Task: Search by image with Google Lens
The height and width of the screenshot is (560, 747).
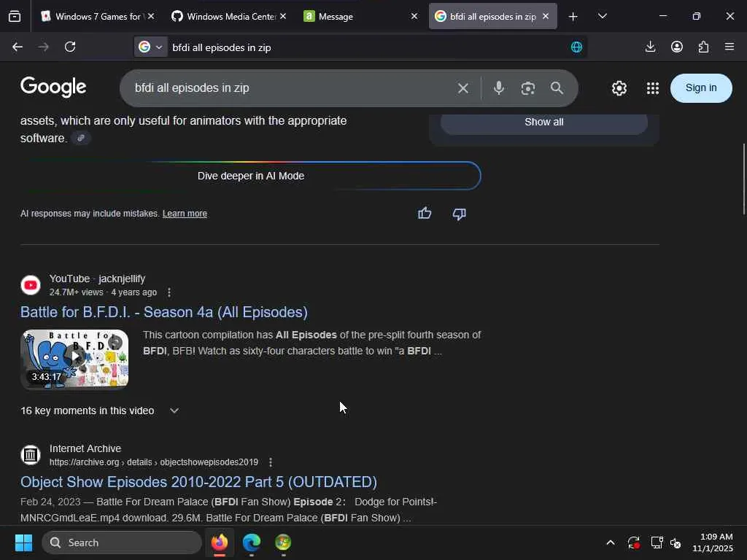Action: pyautogui.click(x=528, y=88)
